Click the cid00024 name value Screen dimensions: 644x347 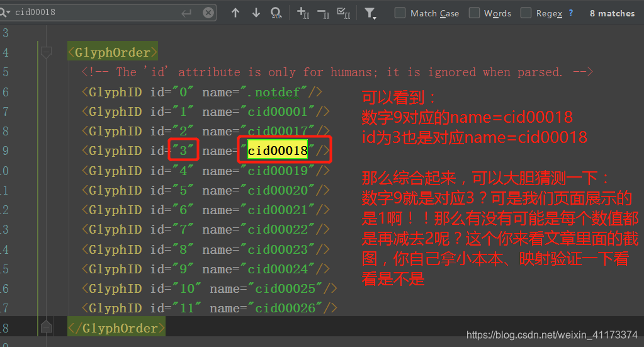pyautogui.click(x=278, y=269)
